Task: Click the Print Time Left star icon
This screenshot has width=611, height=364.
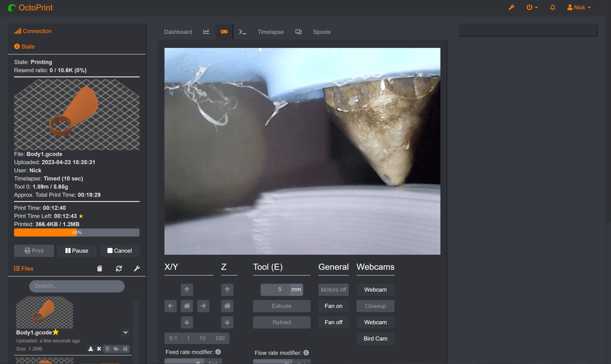Action: click(81, 216)
